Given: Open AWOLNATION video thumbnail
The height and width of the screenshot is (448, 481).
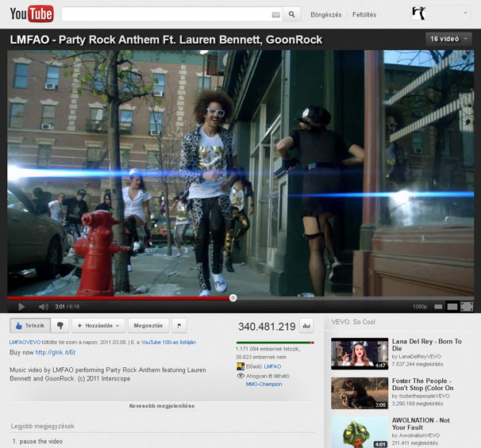Looking at the screenshot, I should point(360,432).
